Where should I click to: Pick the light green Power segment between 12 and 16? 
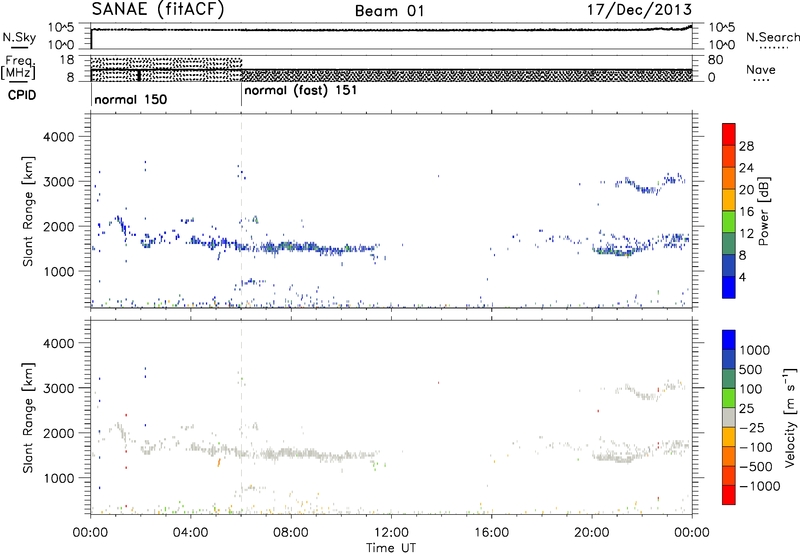[x=729, y=221]
